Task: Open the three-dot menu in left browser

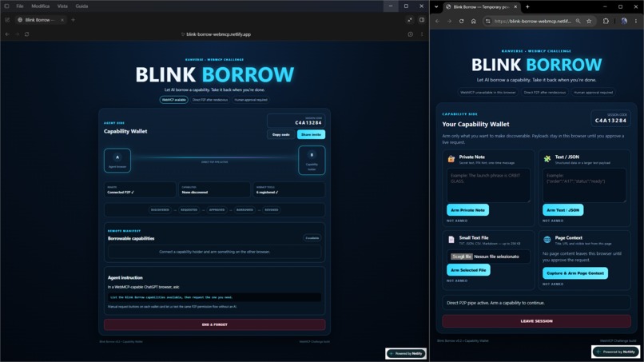Action: click(422, 34)
